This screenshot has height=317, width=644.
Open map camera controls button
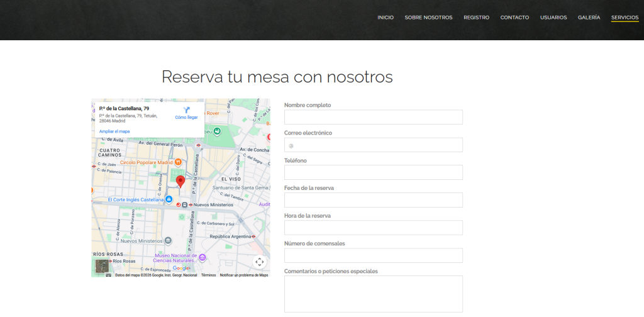coord(260,262)
